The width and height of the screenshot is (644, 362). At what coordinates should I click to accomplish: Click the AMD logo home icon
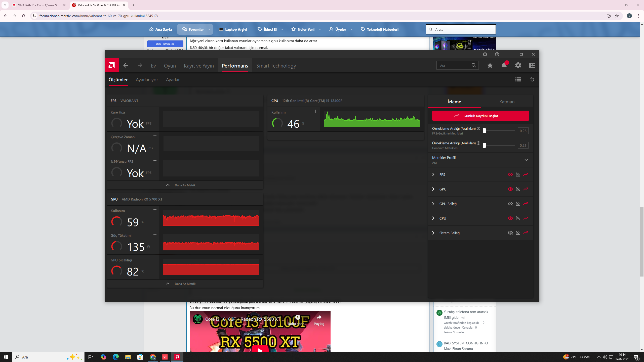point(112,65)
